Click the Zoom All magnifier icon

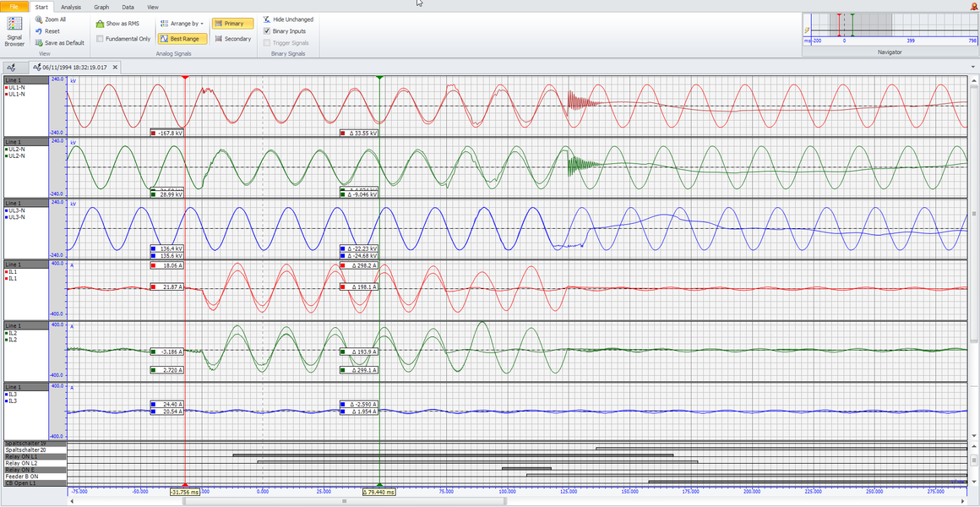[x=39, y=20]
